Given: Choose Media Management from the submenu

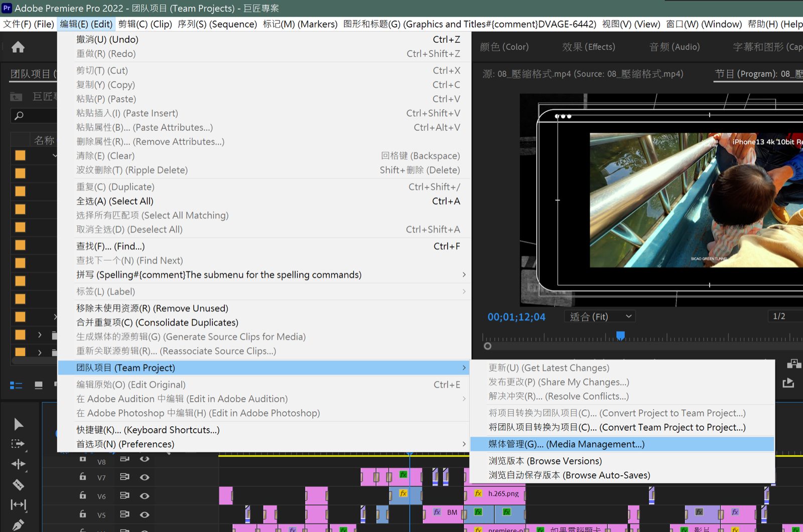Looking at the screenshot, I should 622,444.
